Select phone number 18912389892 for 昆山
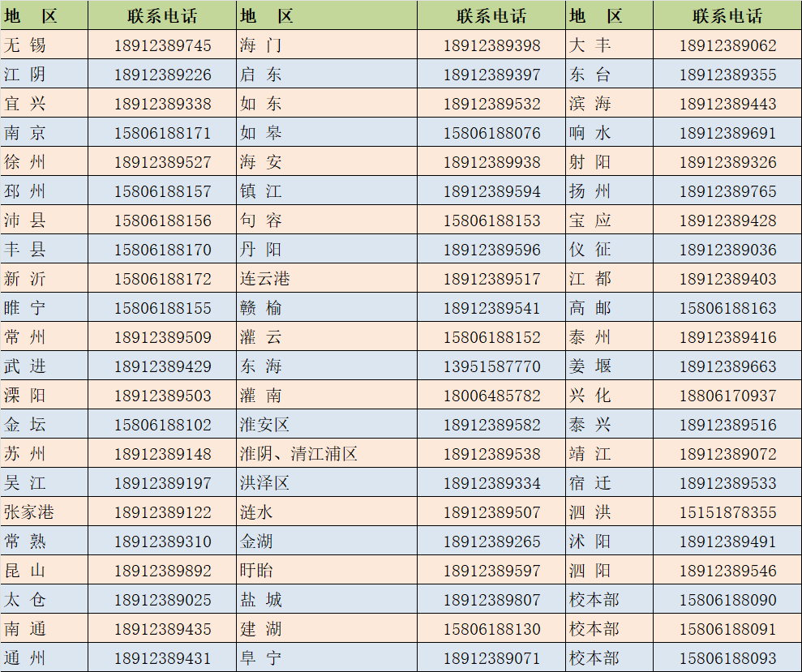802x672 pixels. pyautogui.click(x=162, y=571)
